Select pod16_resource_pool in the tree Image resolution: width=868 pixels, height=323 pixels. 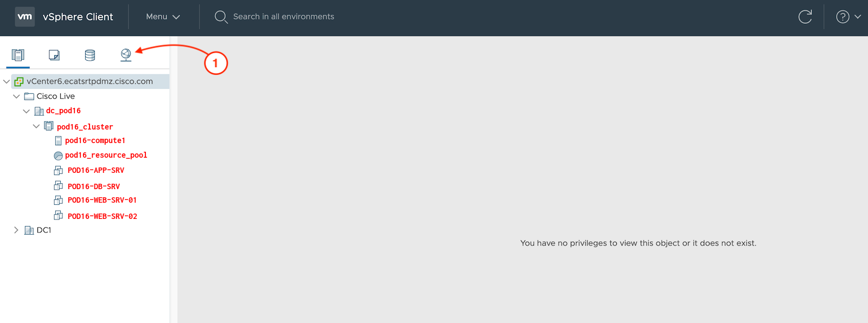[x=106, y=155]
